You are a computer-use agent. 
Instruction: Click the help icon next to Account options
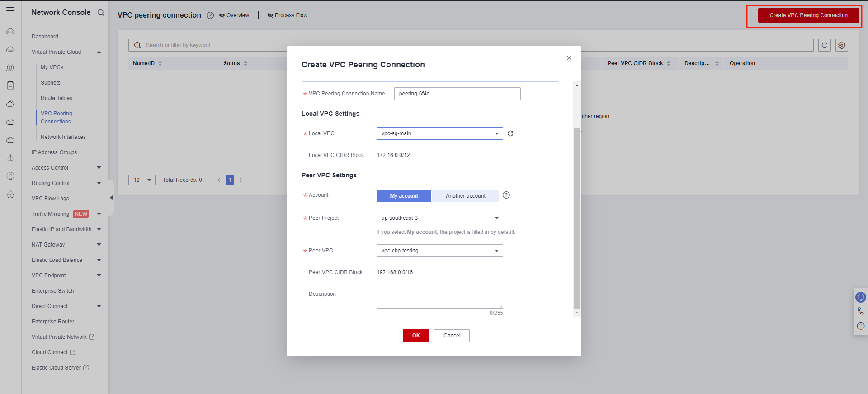(506, 195)
